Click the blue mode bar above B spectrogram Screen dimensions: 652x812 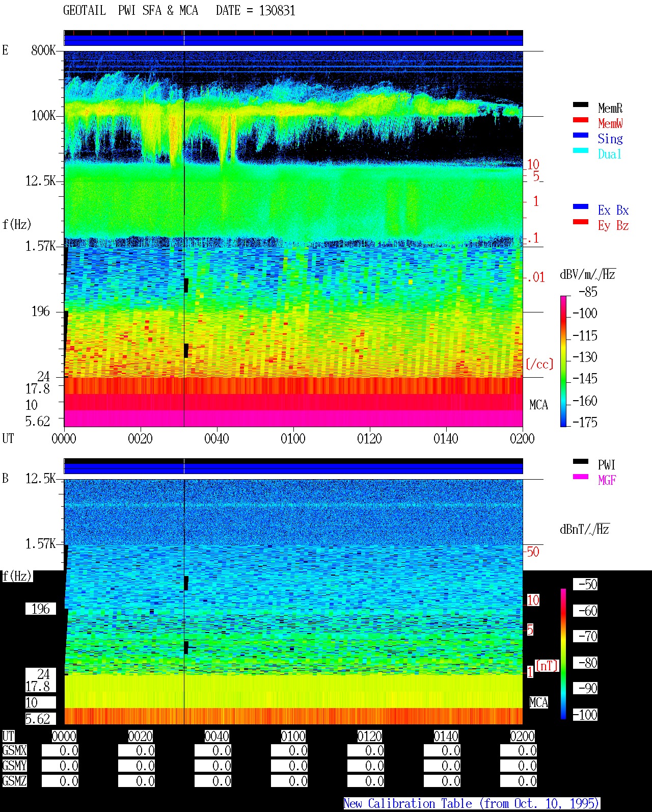[x=293, y=468]
